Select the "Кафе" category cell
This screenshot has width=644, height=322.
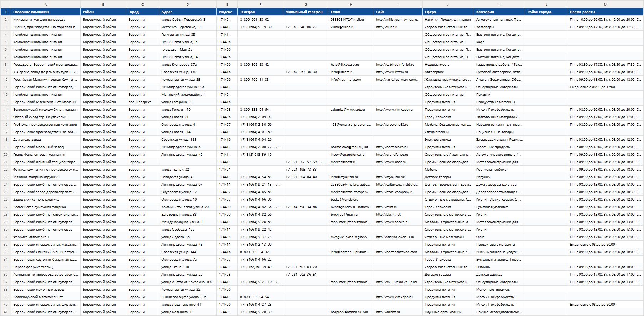499,42
